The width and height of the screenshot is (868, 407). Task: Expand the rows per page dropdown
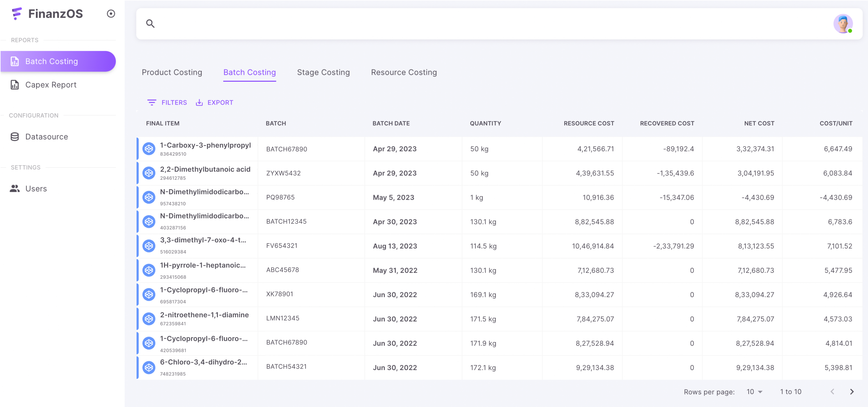(754, 392)
